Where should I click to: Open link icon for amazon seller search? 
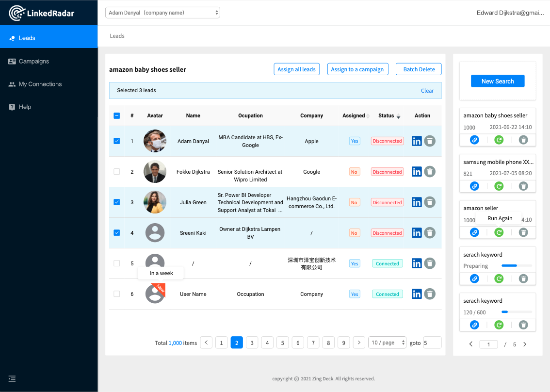474,232
